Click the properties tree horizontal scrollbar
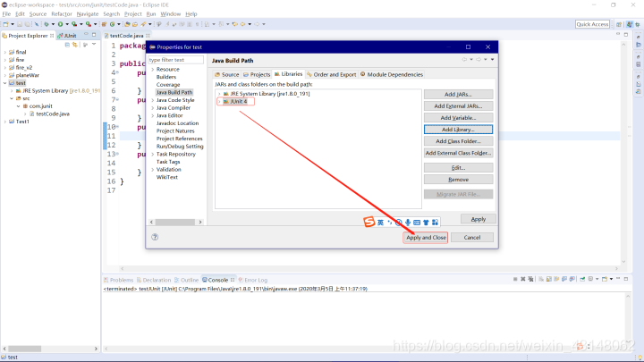Viewport: 644px width, 362px height. 176,222
